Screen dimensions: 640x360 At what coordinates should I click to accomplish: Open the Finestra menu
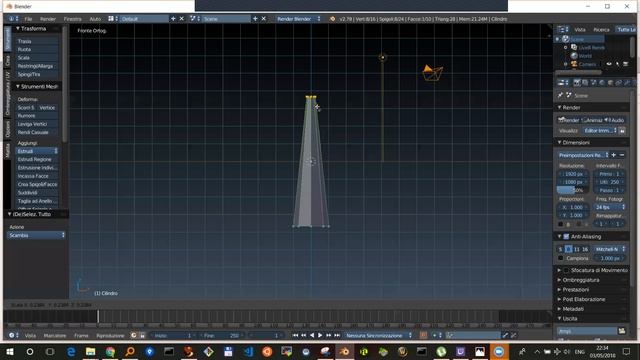click(72, 19)
